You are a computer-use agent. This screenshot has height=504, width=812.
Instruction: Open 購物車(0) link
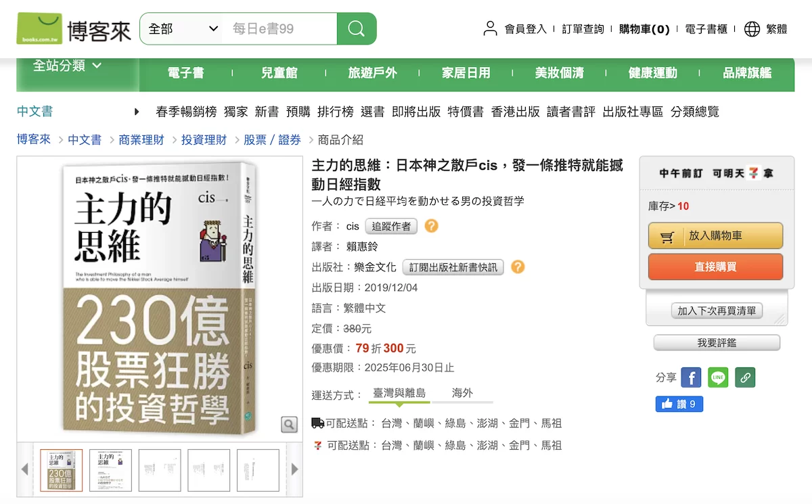pos(644,29)
